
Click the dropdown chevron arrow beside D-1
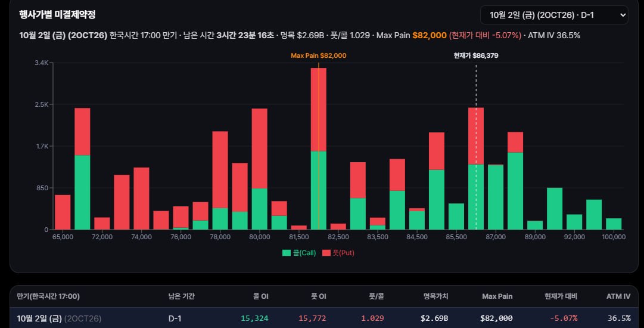pyautogui.click(x=623, y=16)
